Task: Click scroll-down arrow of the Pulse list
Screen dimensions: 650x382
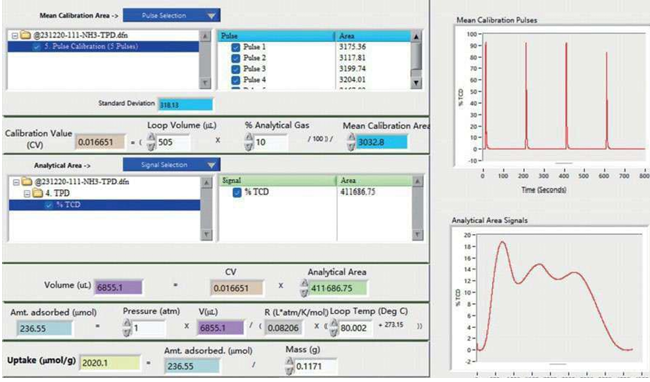Action: pos(416,83)
